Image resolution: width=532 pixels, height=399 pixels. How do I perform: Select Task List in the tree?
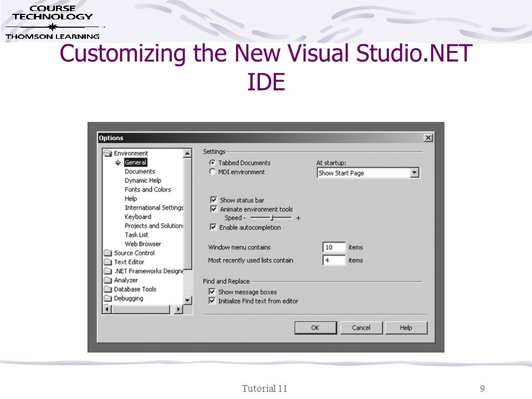pos(136,235)
